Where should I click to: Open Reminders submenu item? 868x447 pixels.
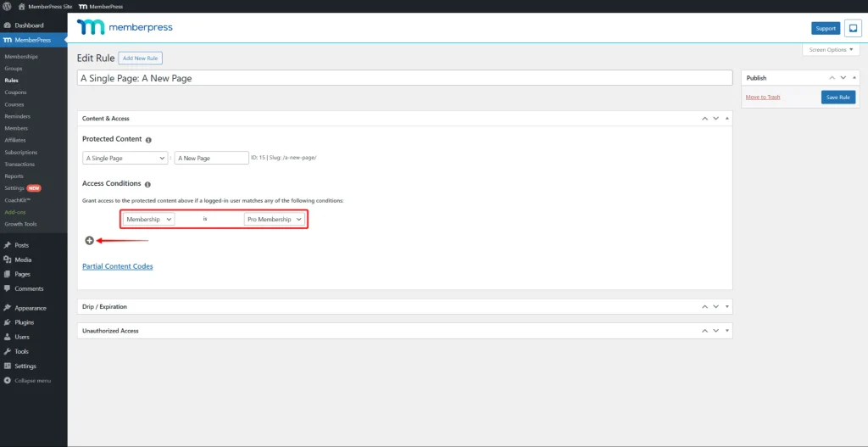(x=17, y=116)
